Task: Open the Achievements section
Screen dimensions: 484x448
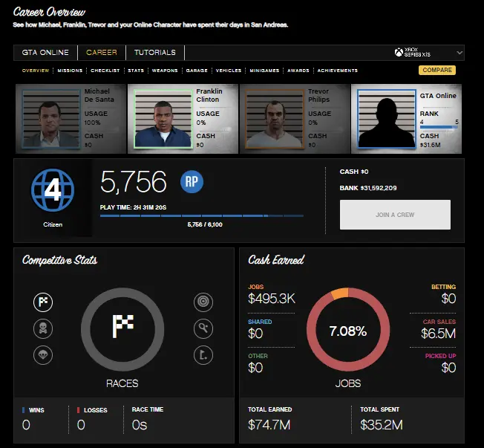Action: point(337,71)
